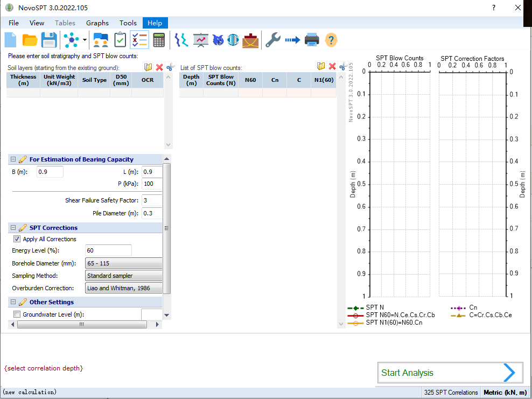Open settings with the wrench icon

273,40
